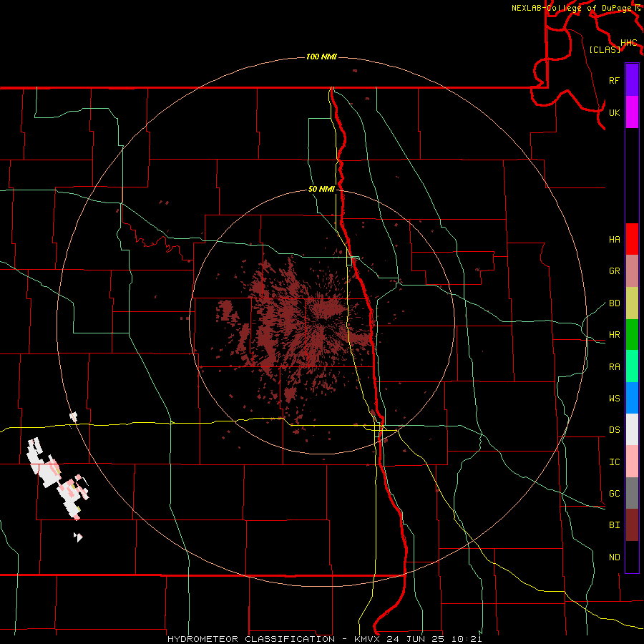Click the radar site center of echoes

tap(321, 321)
